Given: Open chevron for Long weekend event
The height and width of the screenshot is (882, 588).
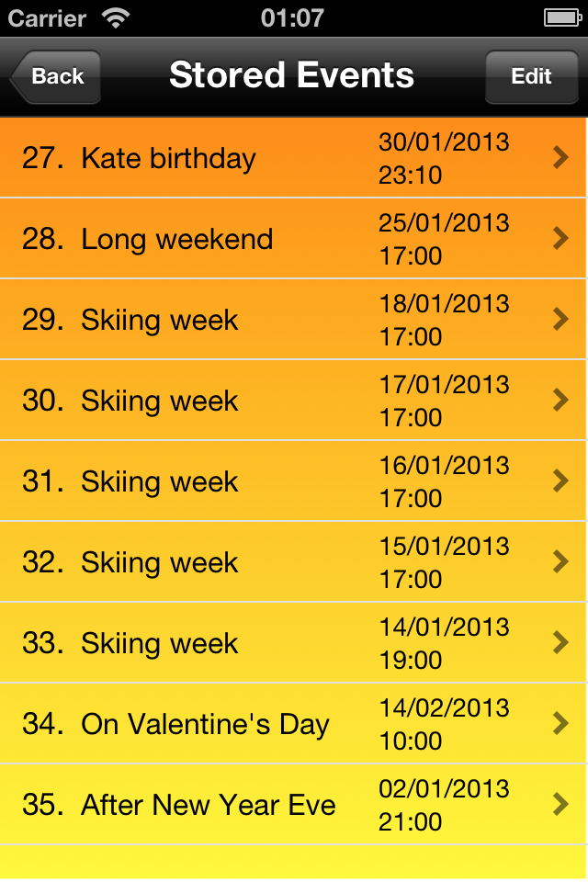Looking at the screenshot, I should [x=560, y=239].
